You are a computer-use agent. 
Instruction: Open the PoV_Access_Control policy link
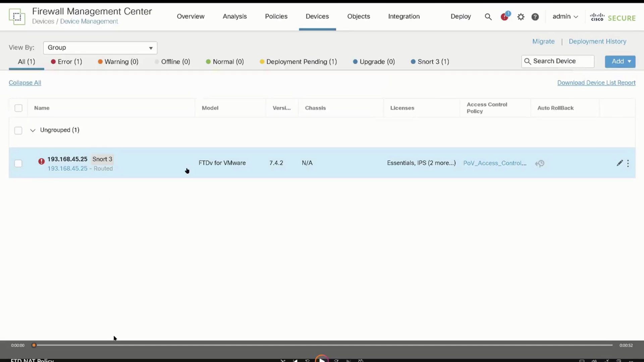coord(495,163)
